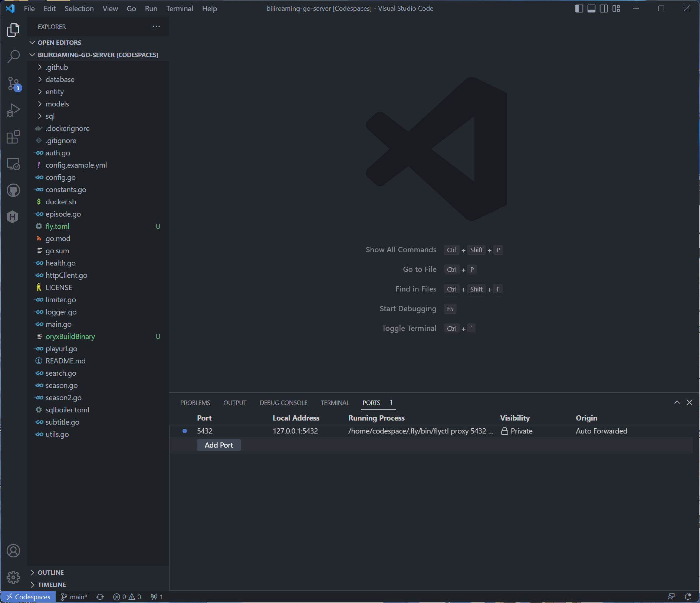Toggle the bottom panel layout button
Image resolution: width=700 pixels, height=603 pixels.
tap(591, 9)
